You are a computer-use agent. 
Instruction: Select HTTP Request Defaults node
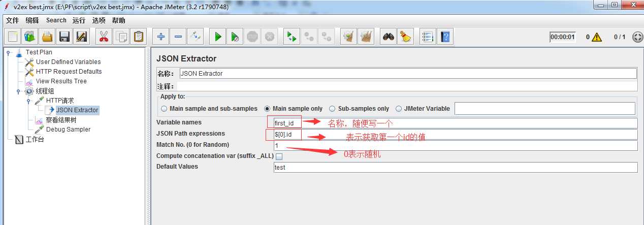click(x=69, y=72)
